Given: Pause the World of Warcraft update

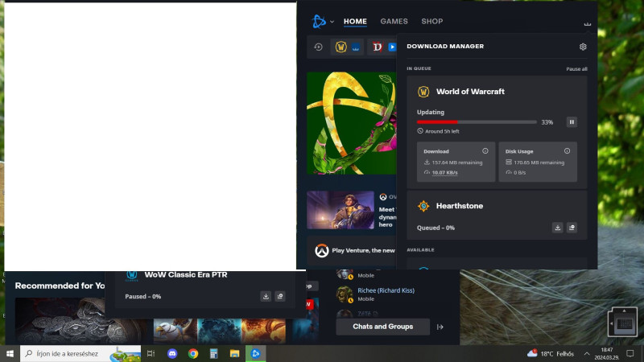Looking at the screenshot, I should coord(572,122).
